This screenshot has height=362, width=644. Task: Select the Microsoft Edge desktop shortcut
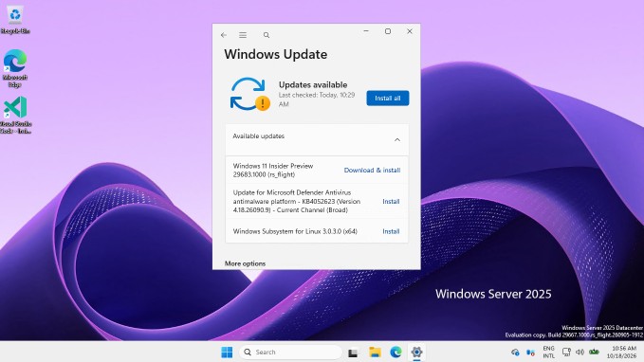(x=15, y=68)
